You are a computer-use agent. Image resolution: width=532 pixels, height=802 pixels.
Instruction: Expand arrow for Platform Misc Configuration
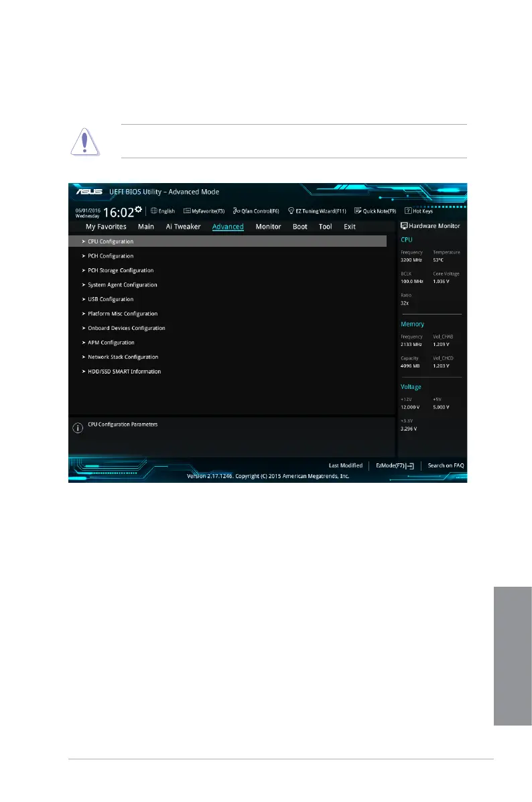(x=84, y=314)
